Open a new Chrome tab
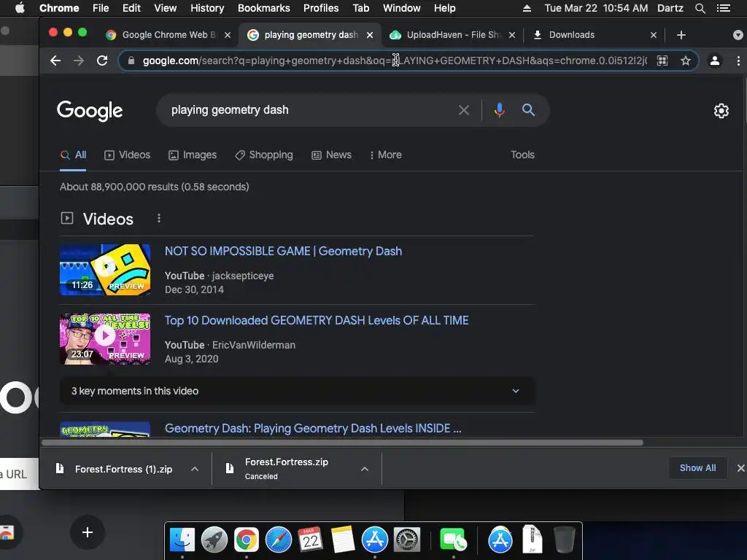 click(x=681, y=35)
